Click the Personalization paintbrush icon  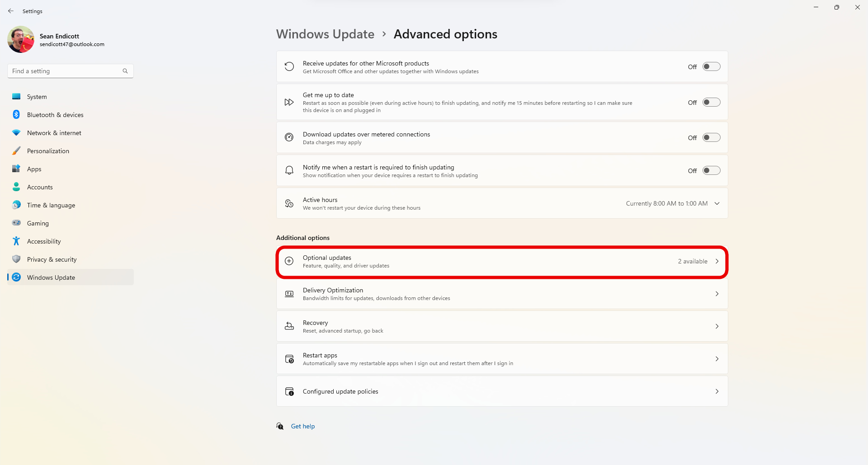[16, 151]
